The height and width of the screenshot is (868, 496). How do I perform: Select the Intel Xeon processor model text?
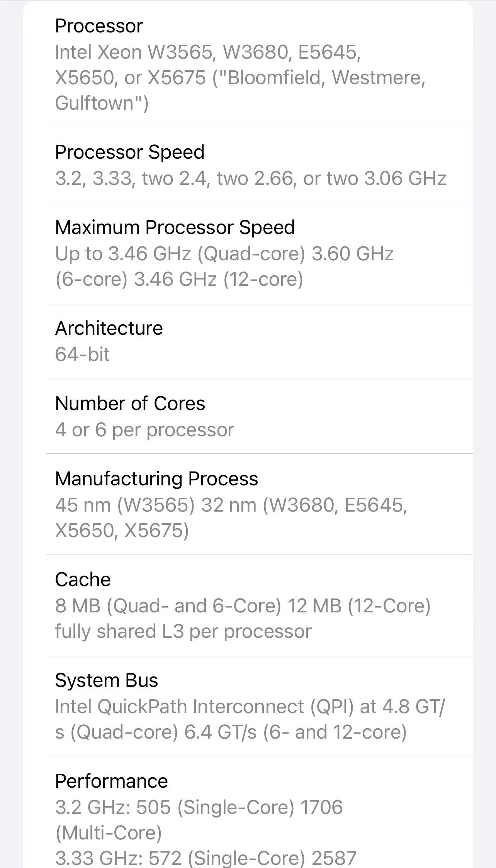coord(240,78)
